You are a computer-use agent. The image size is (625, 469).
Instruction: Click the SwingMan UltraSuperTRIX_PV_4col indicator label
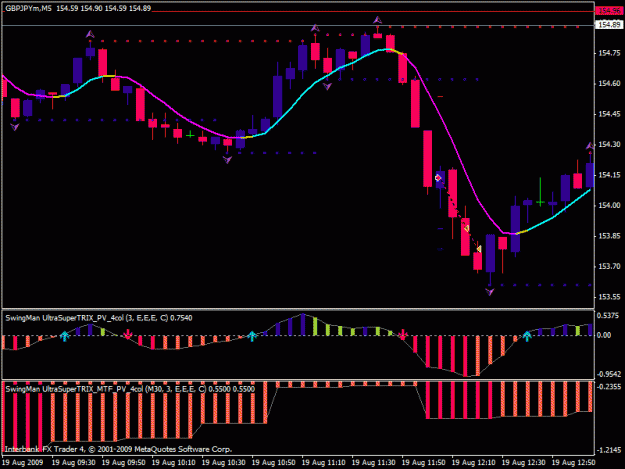tap(98, 318)
